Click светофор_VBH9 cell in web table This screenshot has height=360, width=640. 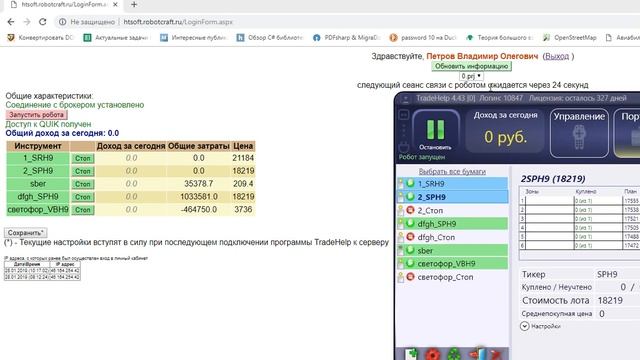38,209
